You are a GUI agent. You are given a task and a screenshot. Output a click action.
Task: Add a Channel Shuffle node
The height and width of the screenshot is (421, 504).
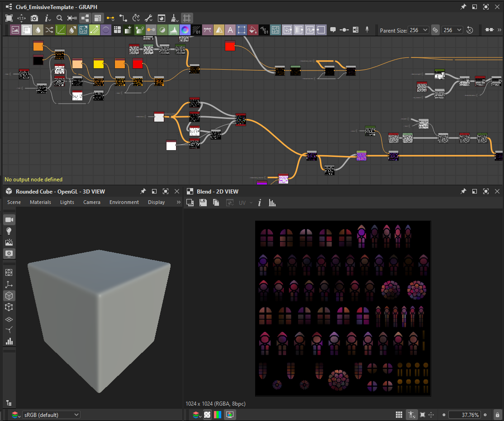(x=49, y=30)
